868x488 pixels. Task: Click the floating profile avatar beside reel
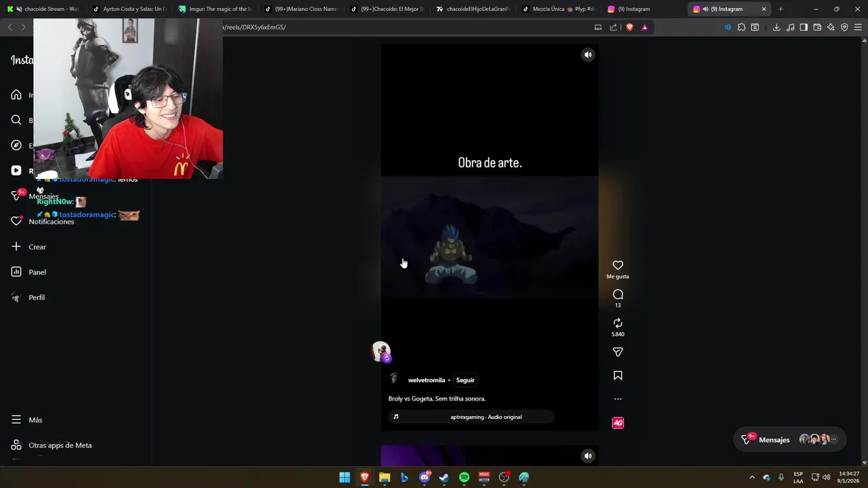pos(380,352)
